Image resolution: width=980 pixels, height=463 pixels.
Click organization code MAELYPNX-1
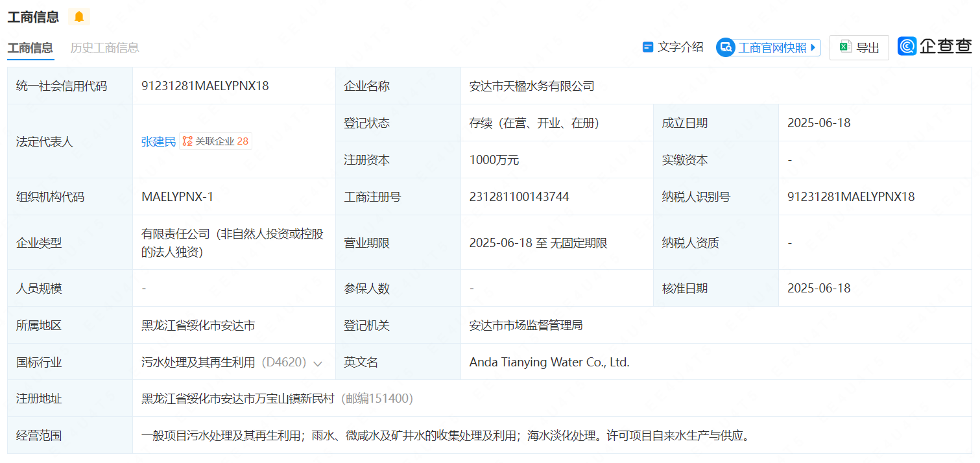(x=177, y=196)
